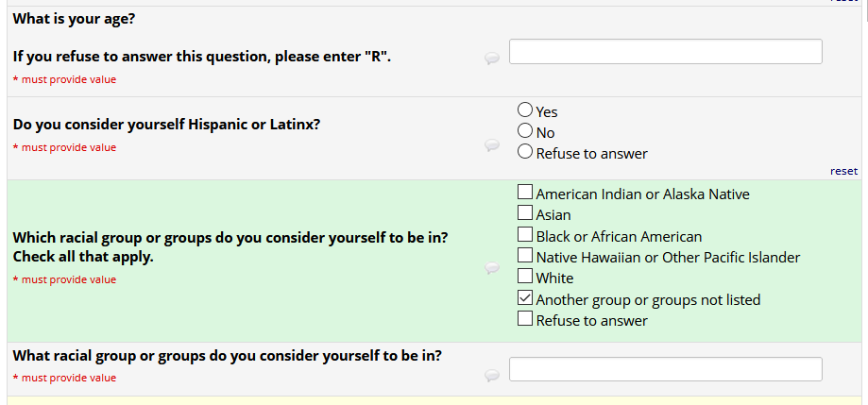The image size is (868, 405).
Task: Click the 'Check all that apply.' question text
Action: pyautogui.click(x=83, y=256)
